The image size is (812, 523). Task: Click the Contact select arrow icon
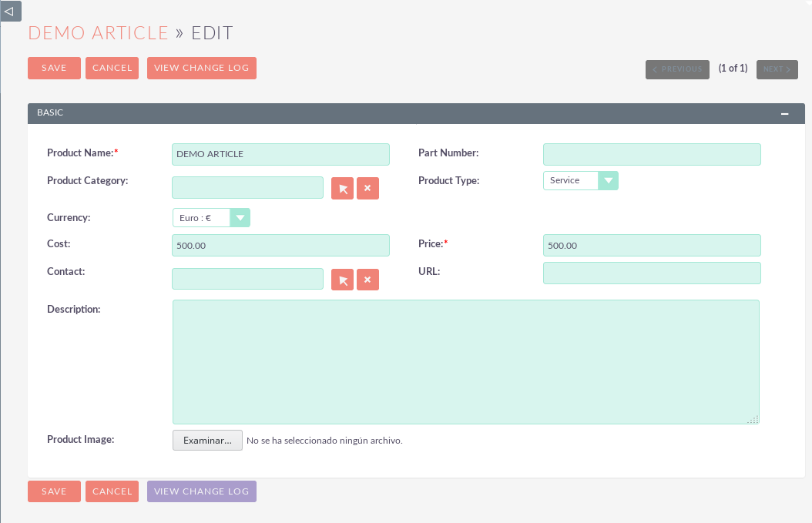[x=342, y=280]
